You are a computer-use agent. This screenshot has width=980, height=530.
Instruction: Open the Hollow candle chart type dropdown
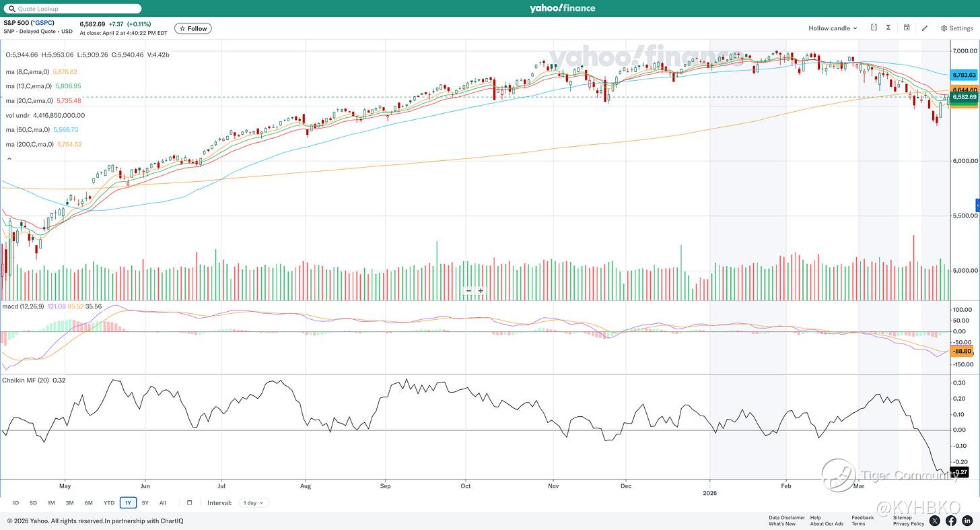coord(833,28)
